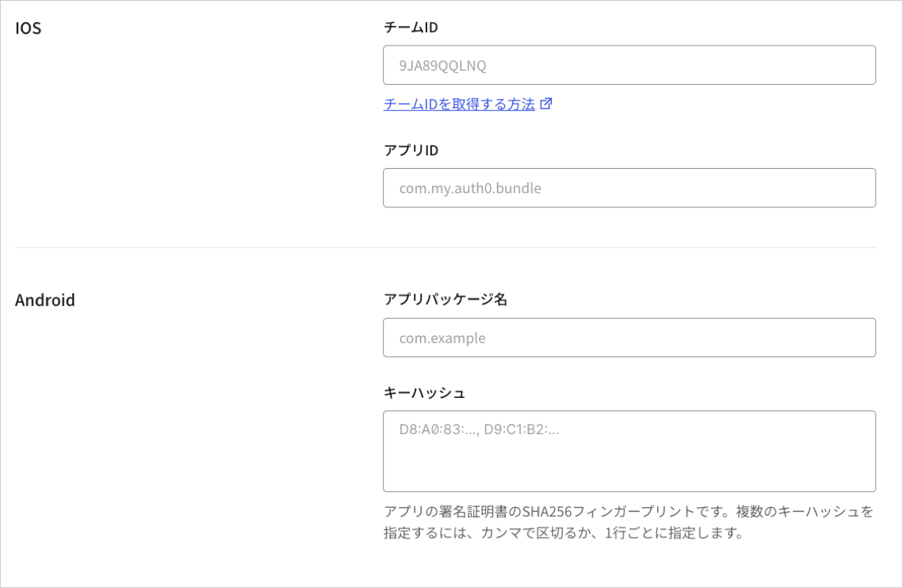The width and height of the screenshot is (903, 588).
Task: Click the キーハッシュ text area
Action: (x=628, y=451)
